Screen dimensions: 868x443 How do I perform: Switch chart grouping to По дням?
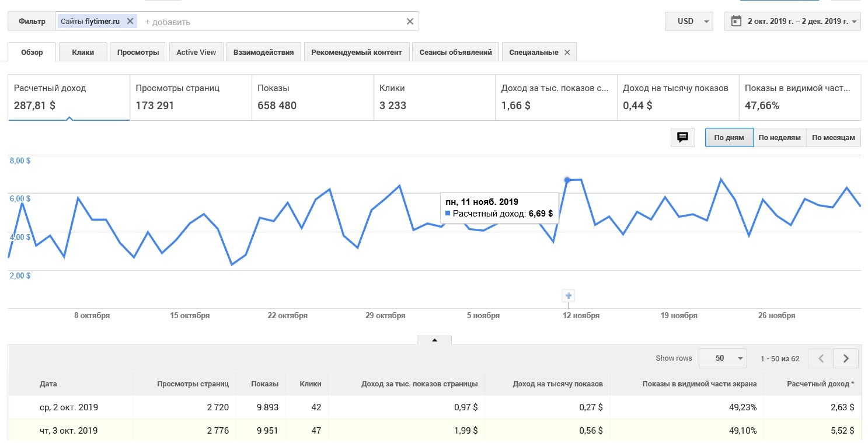coord(729,138)
